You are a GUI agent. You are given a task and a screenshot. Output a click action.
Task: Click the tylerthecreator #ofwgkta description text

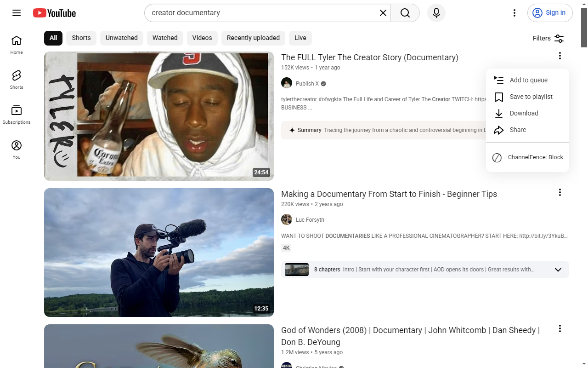point(384,103)
